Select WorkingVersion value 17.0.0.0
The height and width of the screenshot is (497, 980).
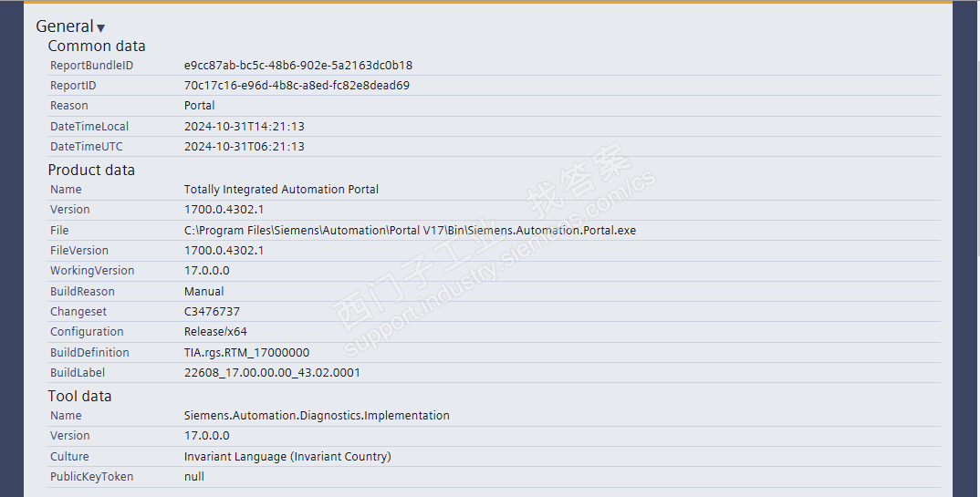click(x=207, y=270)
